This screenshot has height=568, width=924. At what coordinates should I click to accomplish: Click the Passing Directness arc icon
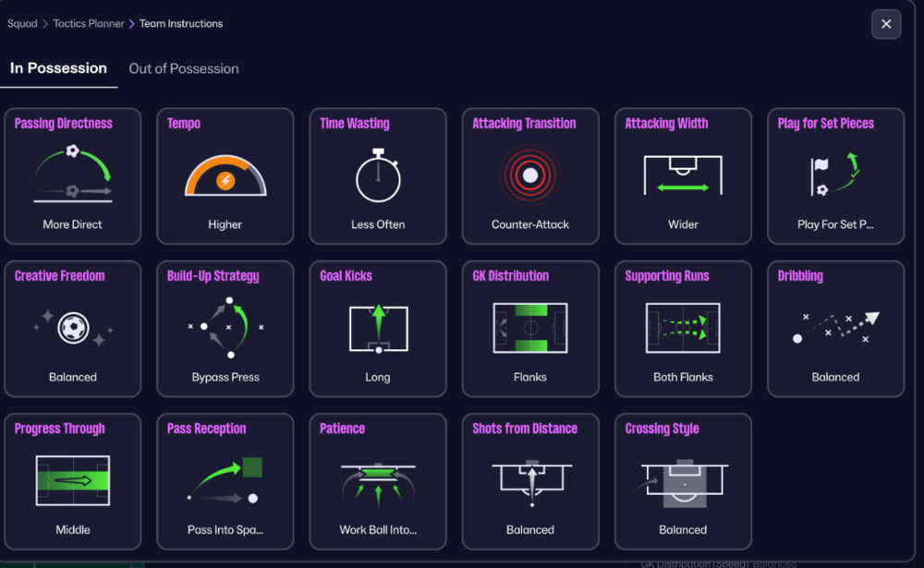point(72,174)
